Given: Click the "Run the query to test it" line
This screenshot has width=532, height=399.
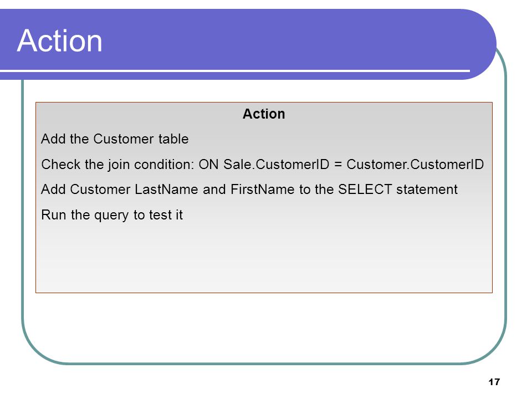Looking at the screenshot, I should [x=112, y=215].
